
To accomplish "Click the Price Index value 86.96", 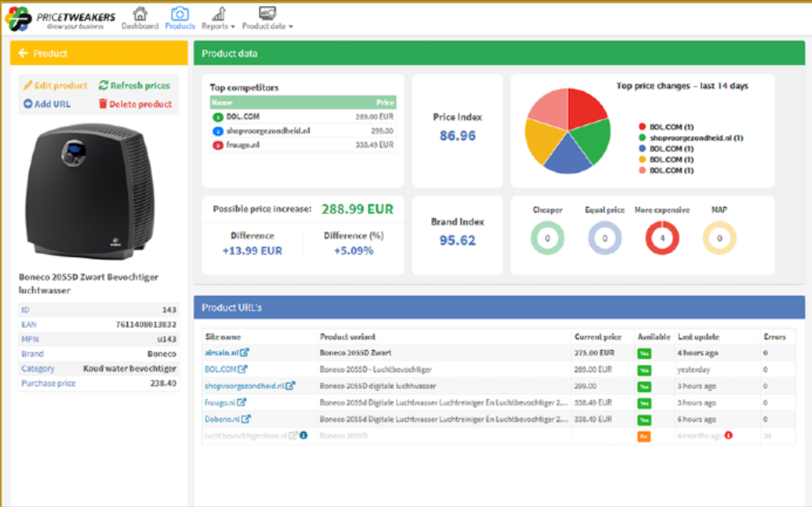I will (458, 136).
